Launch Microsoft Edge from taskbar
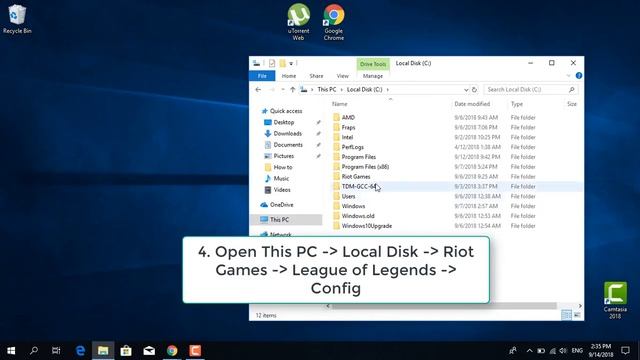 tap(80, 351)
